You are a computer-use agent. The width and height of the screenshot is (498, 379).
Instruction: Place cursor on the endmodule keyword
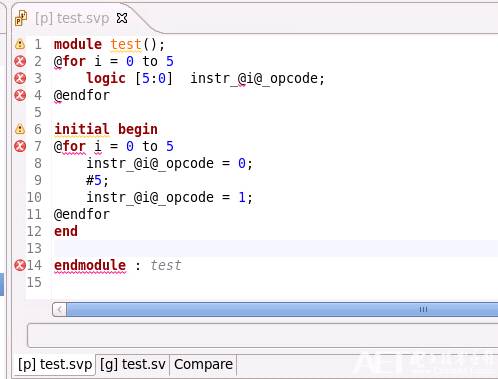[90, 265]
